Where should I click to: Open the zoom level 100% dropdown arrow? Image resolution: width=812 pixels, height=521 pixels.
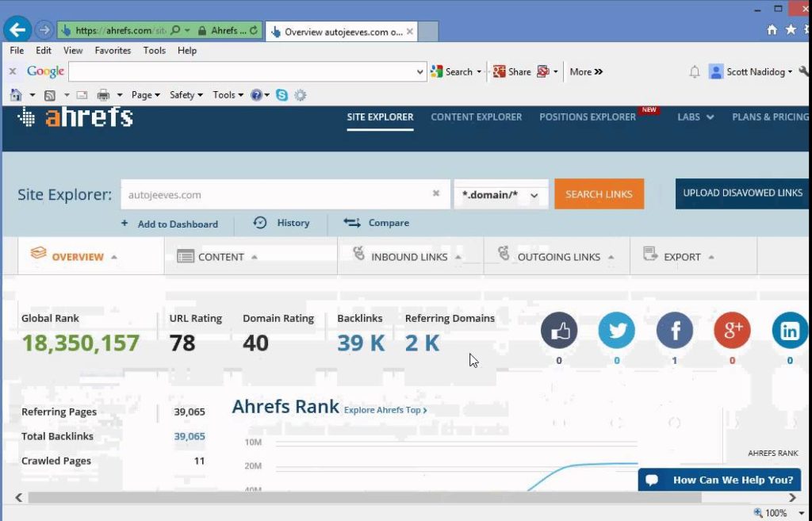click(x=801, y=513)
